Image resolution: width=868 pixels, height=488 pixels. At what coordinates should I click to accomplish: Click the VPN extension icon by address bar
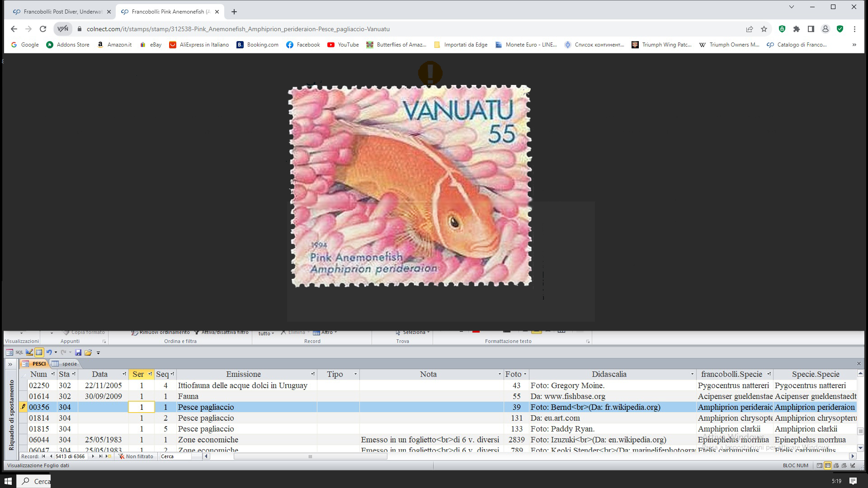click(63, 29)
